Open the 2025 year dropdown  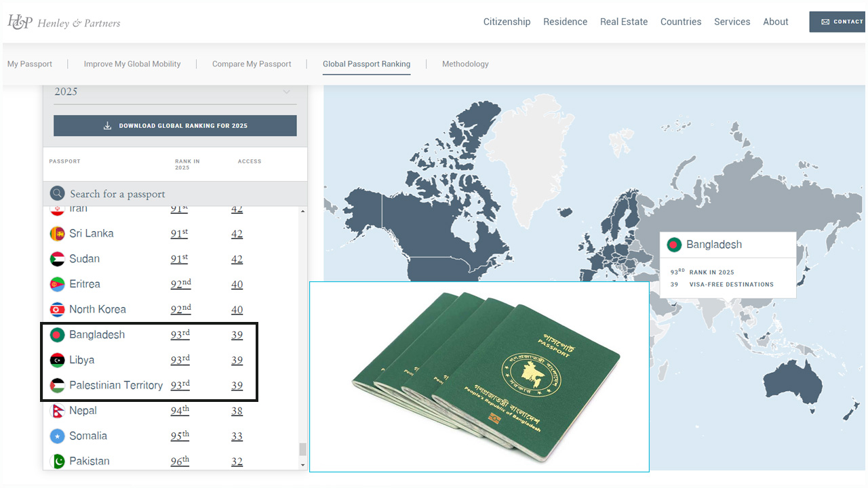point(175,92)
